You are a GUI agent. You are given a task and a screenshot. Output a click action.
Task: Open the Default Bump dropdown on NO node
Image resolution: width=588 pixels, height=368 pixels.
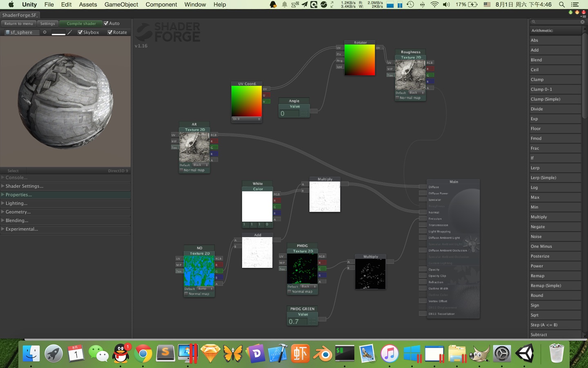[x=206, y=288]
